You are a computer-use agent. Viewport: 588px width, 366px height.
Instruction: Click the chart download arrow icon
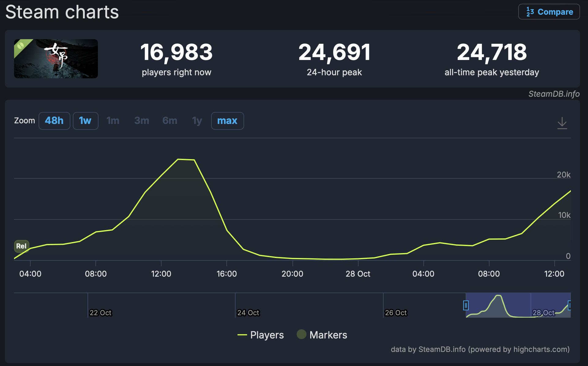click(562, 123)
